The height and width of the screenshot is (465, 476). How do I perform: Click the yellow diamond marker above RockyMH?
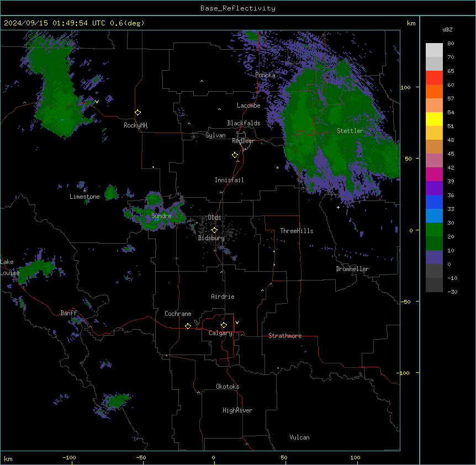click(x=138, y=113)
